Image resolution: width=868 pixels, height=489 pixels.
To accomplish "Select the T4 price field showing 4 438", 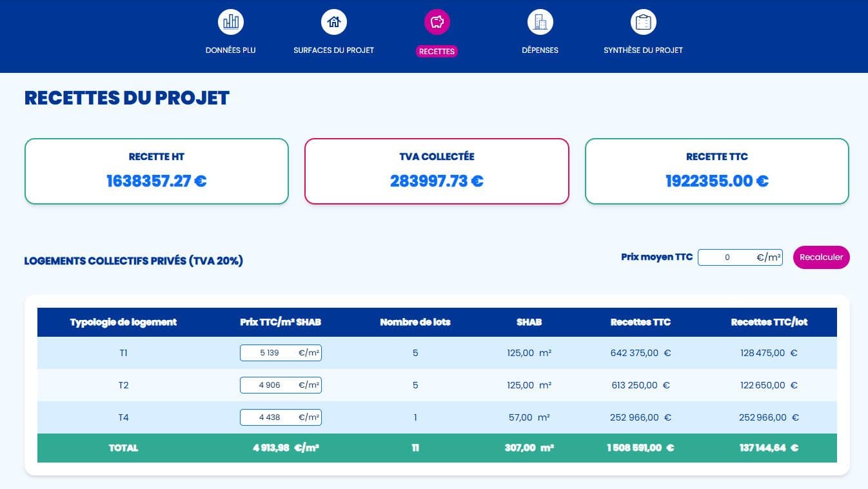I will (x=270, y=417).
